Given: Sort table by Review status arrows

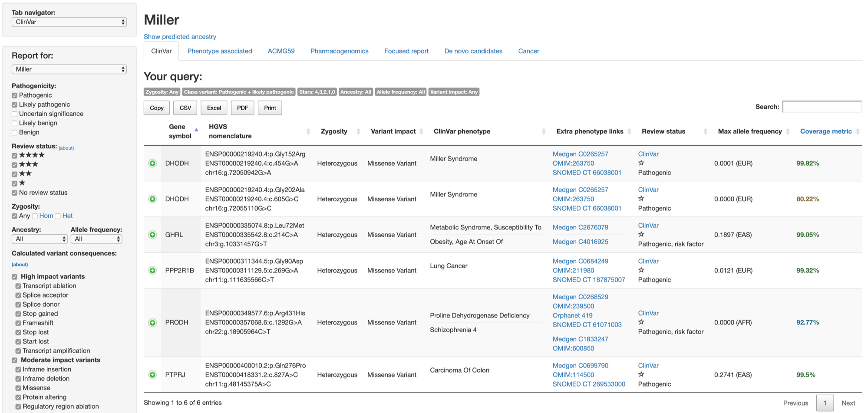Looking at the screenshot, I should tap(705, 131).
